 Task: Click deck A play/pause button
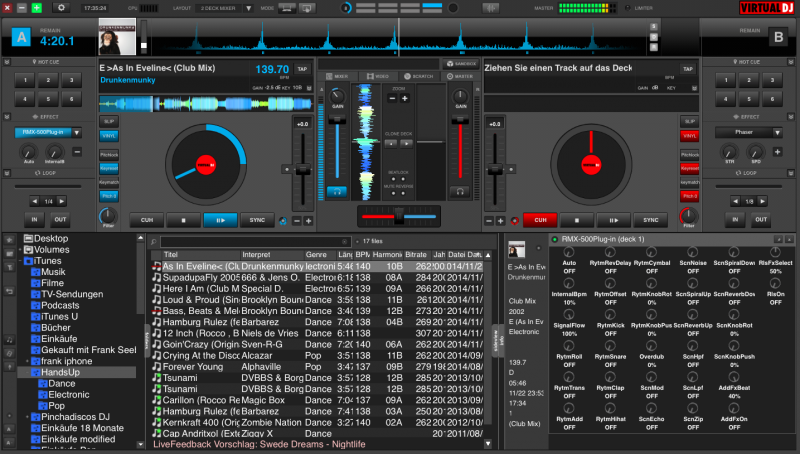220,220
